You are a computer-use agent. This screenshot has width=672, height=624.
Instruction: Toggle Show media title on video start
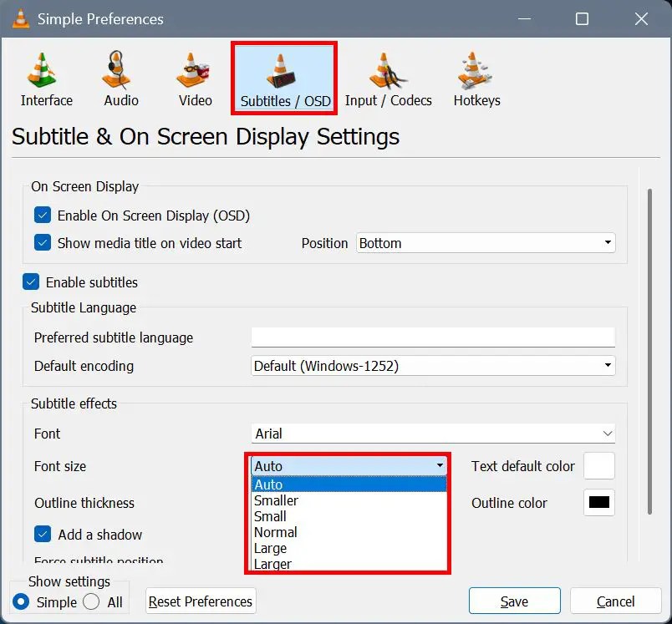43,242
